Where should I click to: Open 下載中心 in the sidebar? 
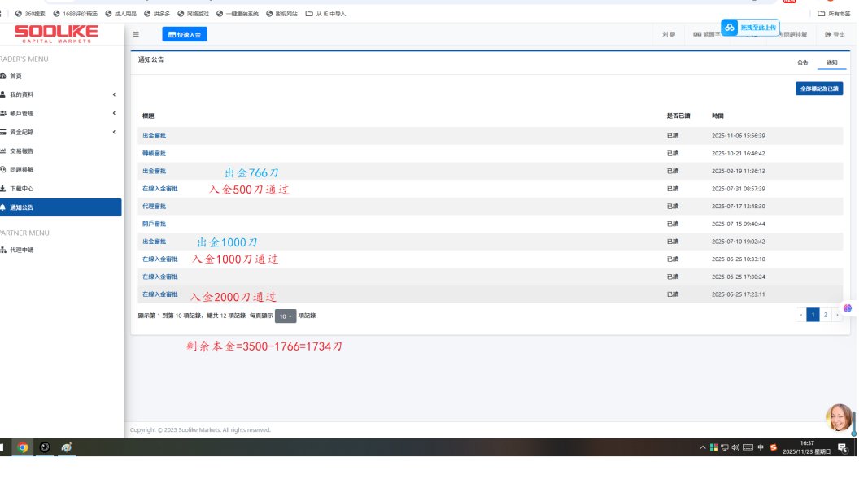[22, 189]
